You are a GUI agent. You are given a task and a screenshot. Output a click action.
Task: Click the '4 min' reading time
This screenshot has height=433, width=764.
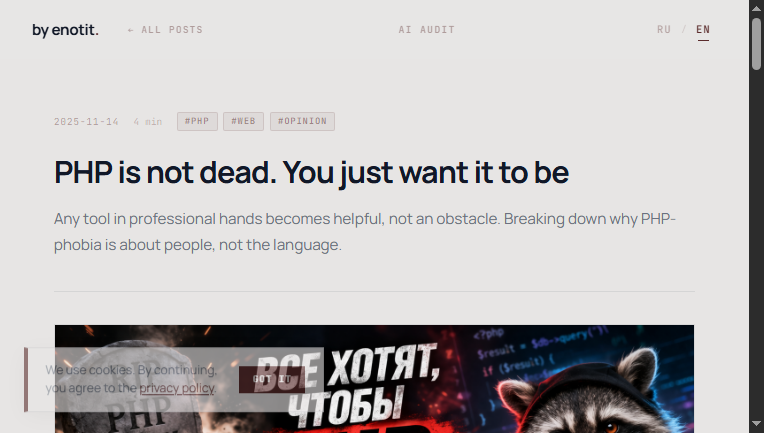tap(148, 122)
